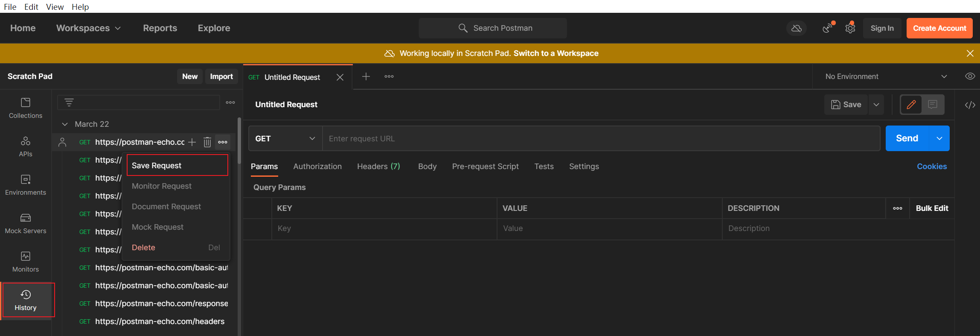Open the Edit menu

[31, 7]
